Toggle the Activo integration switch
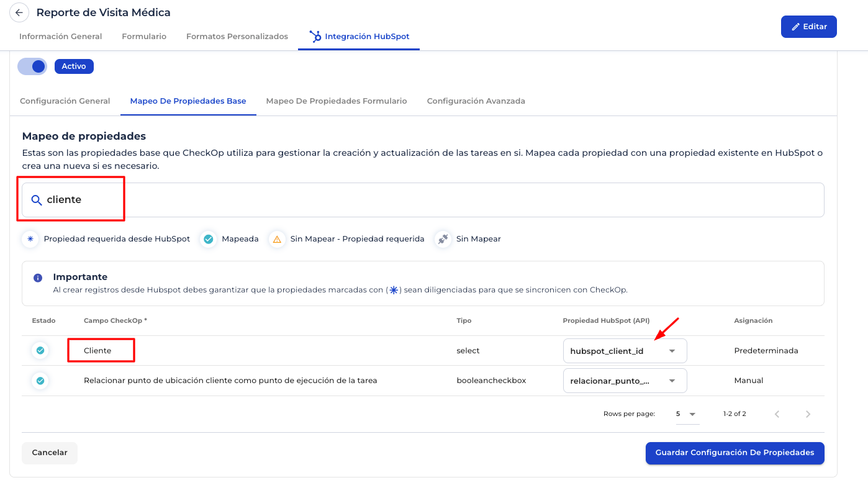 (x=32, y=66)
